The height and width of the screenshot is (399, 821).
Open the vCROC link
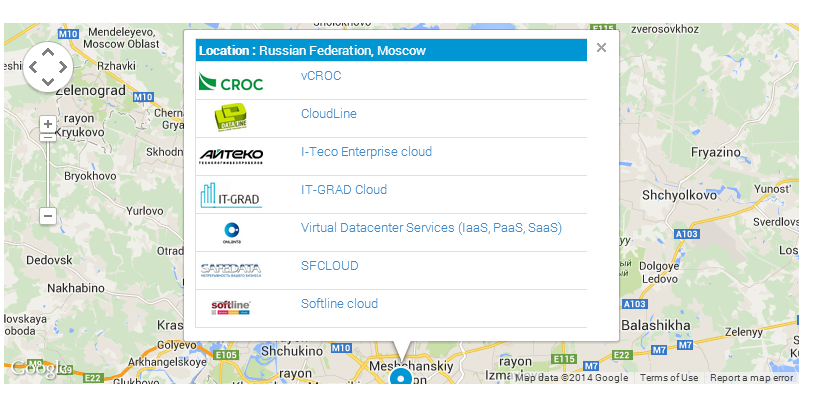(320, 76)
